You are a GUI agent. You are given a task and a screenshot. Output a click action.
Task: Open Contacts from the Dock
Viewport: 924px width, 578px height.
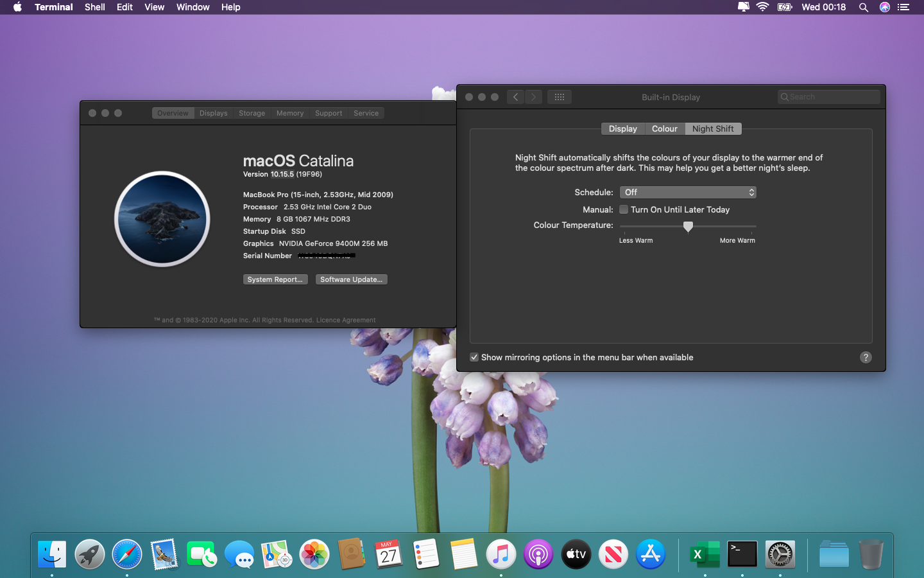click(352, 554)
